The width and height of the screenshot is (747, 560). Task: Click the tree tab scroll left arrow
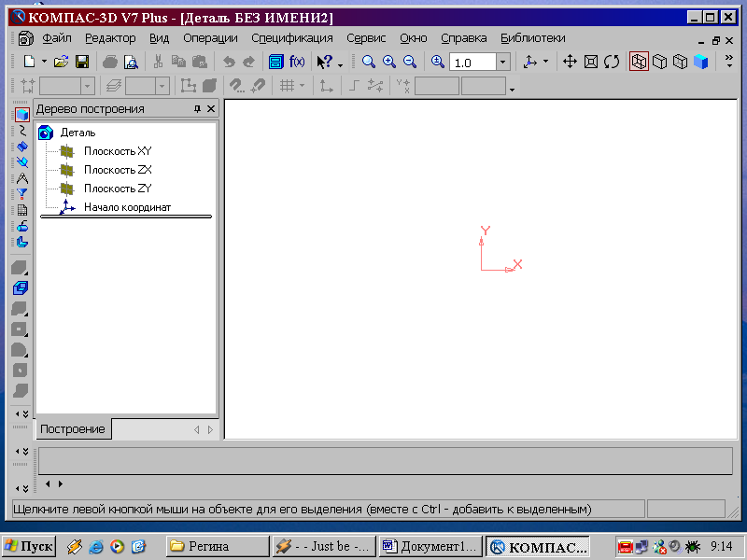point(197,429)
